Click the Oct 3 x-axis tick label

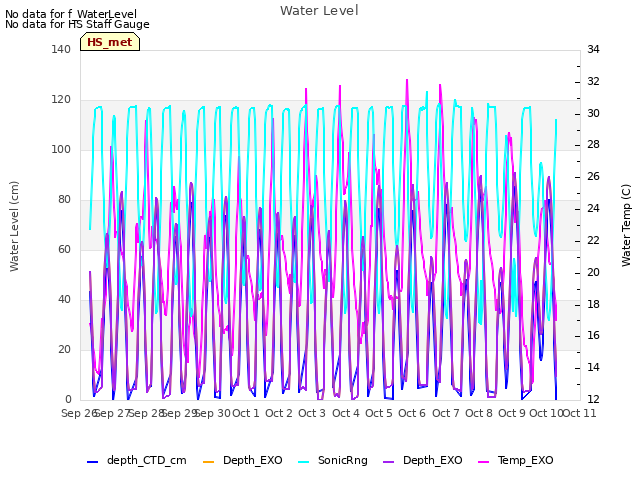312,413
